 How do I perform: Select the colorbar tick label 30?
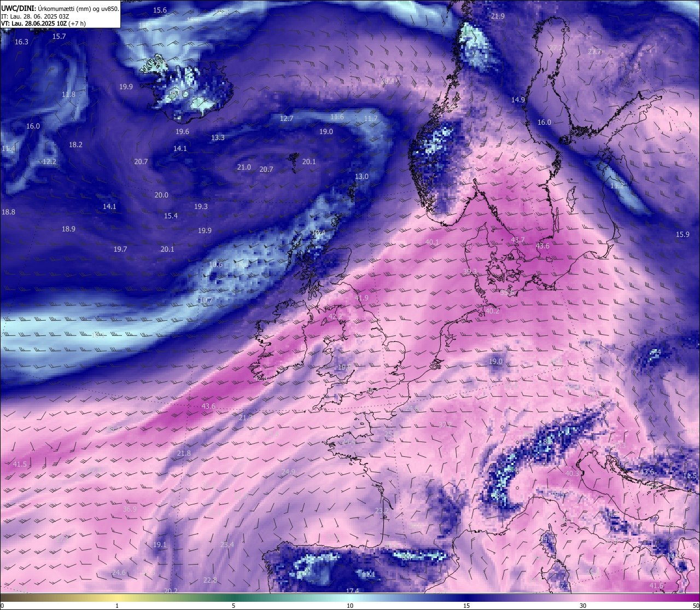coord(583,606)
